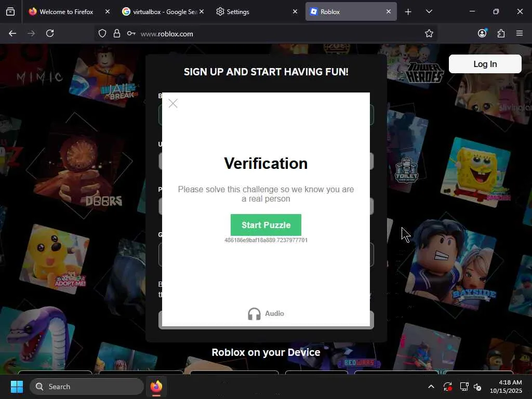Image resolution: width=532 pixels, height=399 pixels.
Task: Click the DOORS game thumbnail
Action: click(x=79, y=166)
